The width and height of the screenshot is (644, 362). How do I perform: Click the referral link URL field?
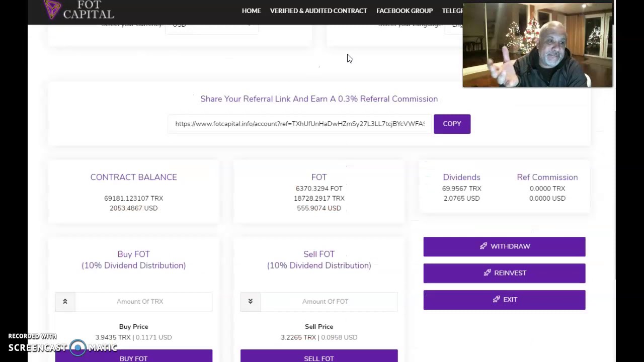(300, 124)
